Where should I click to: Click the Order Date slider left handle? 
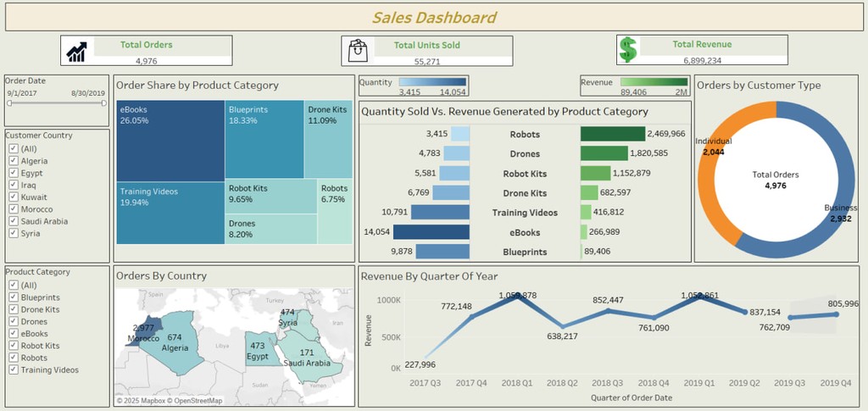(9, 103)
